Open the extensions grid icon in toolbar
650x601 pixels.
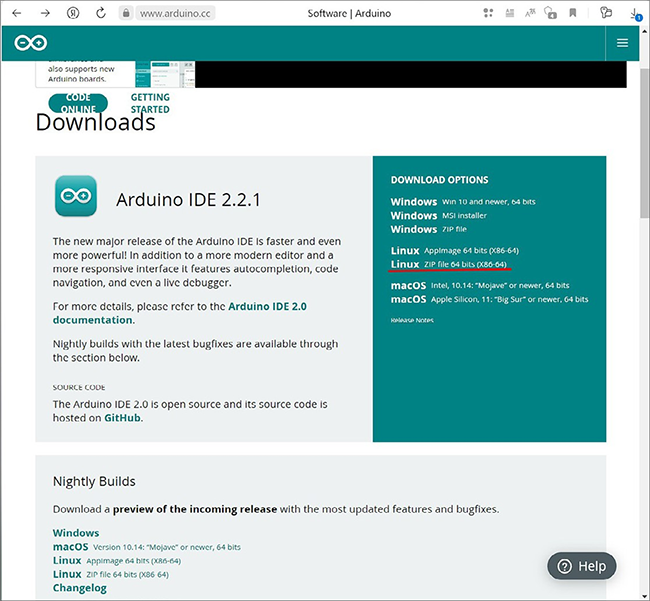[488, 13]
